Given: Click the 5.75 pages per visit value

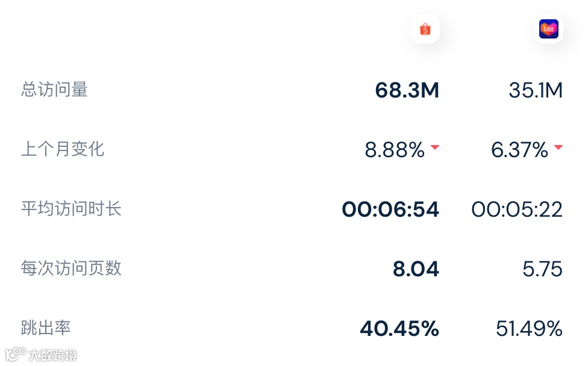Looking at the screenshot, I should [x=542, y=269].
